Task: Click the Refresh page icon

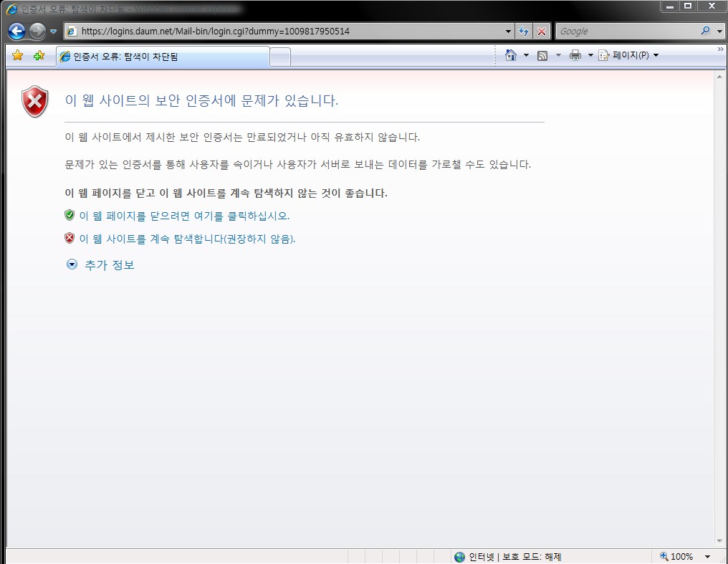Action: tap(524, 31)
